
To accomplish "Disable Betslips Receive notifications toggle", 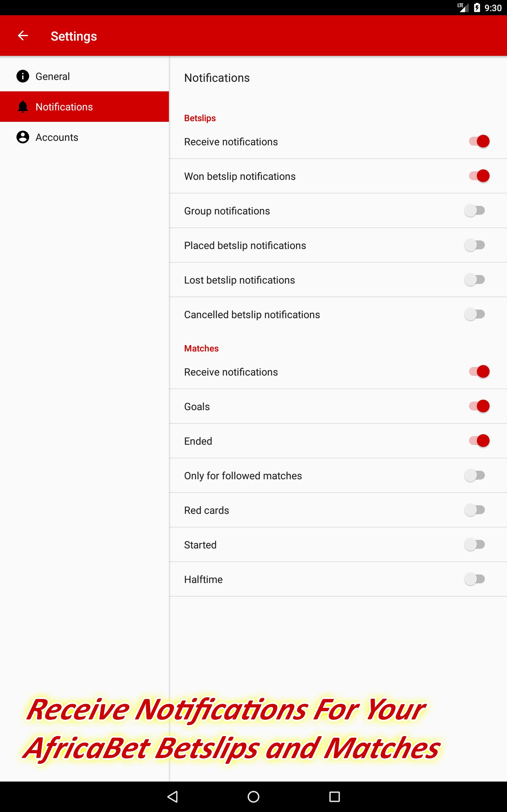I will pos(479,141).
